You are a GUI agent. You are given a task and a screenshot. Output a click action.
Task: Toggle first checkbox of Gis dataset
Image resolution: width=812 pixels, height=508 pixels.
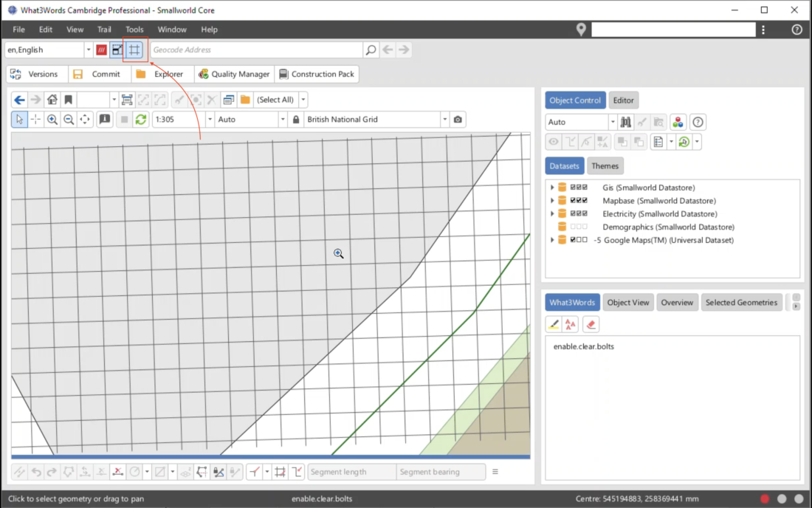[573, 188]
